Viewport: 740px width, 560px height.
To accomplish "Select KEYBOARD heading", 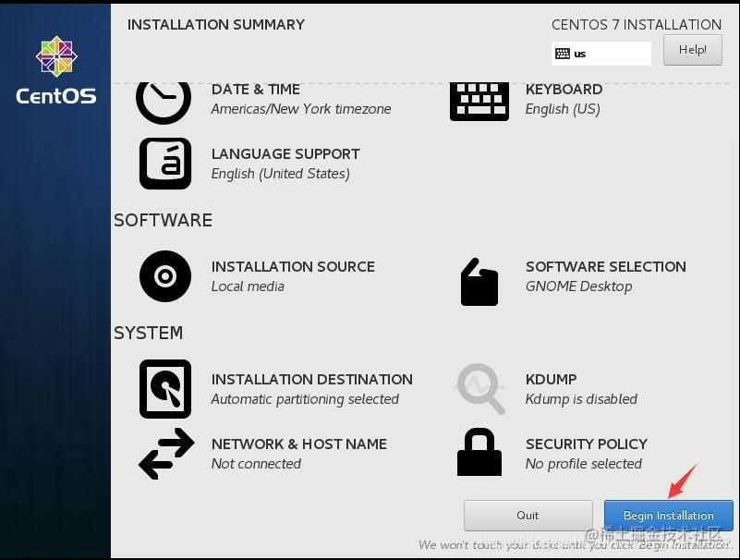I will coord(564,90).
